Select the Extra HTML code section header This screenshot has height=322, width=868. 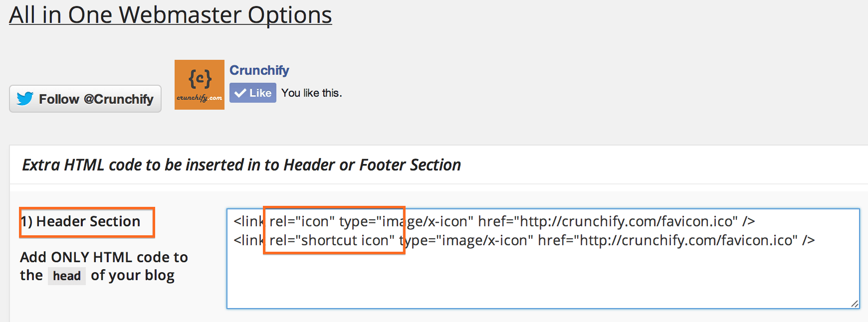240,164
